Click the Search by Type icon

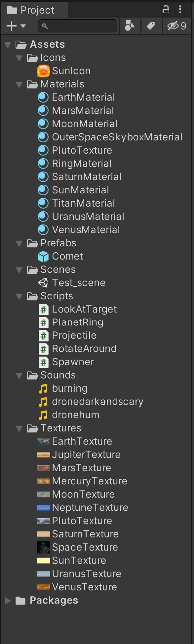coord(130,26)
